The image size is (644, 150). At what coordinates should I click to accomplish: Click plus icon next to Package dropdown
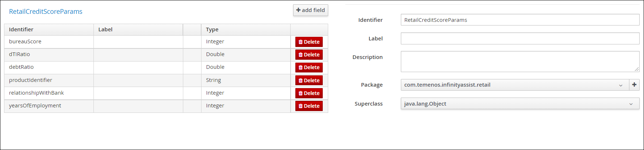tap(635, 85)
